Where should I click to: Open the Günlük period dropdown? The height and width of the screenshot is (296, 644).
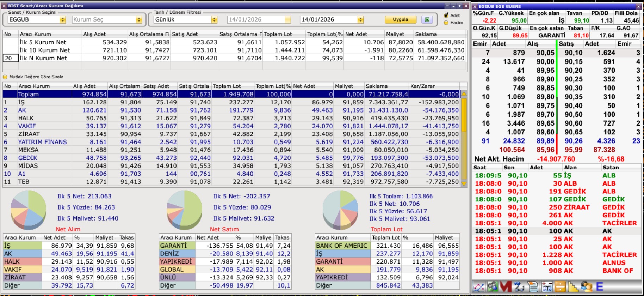point(214,20)
